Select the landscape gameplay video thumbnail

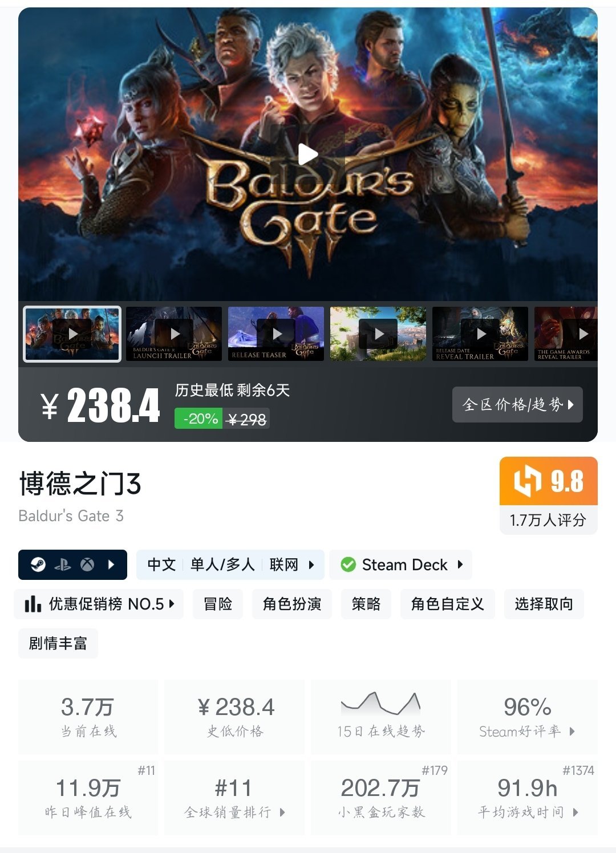click(378, 334)
